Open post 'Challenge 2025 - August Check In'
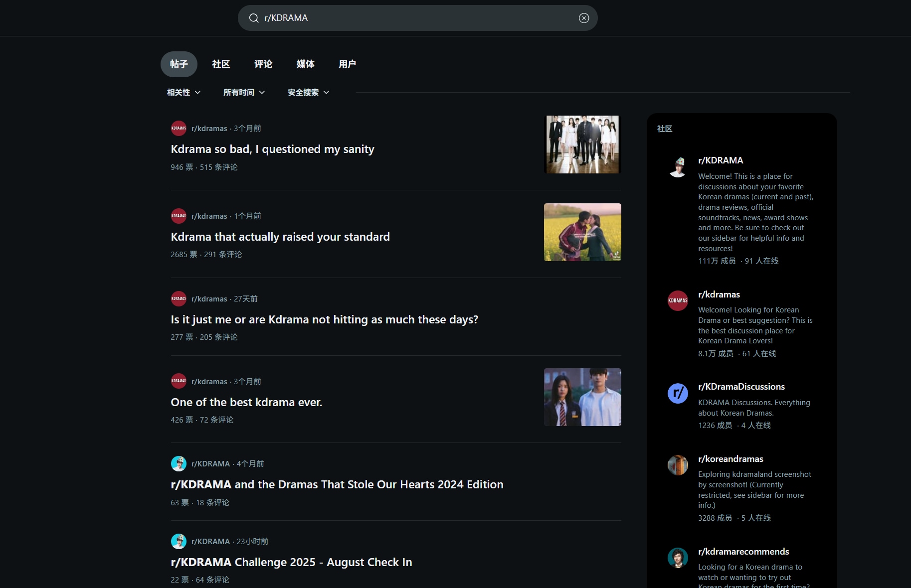This screenshot has height=588, width=911. click(291, 563)
